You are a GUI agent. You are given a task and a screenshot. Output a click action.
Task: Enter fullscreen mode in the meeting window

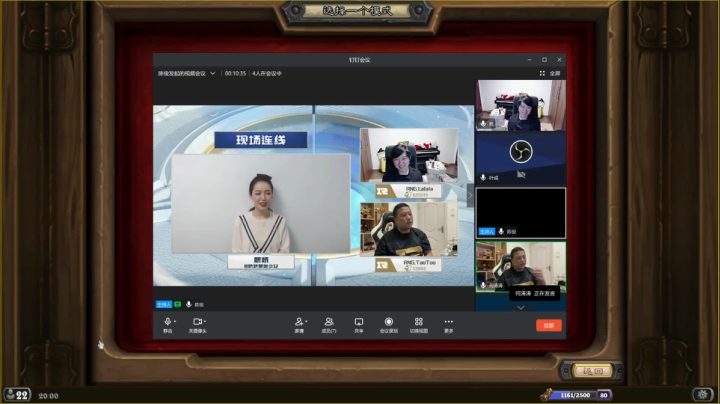550,73
